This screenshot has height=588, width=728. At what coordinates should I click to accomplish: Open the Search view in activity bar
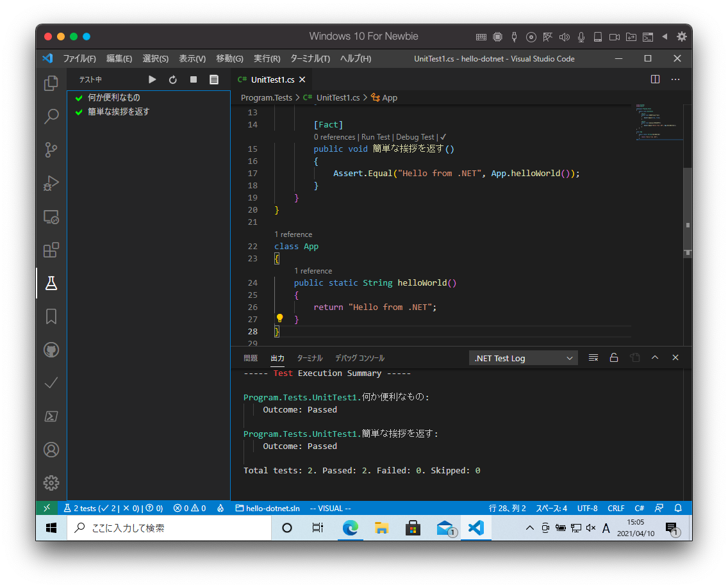coord(51,117)
